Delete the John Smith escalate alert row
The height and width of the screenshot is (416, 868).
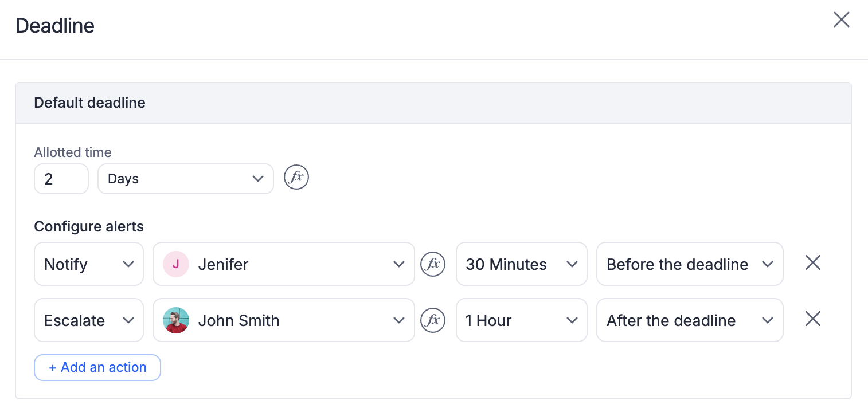[813, 319]
